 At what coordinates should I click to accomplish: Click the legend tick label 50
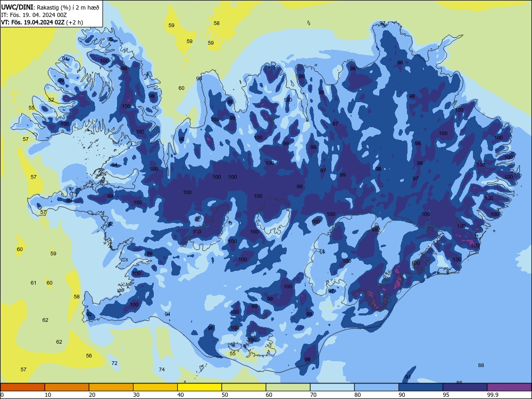pyautogui.click(x=225, y=395)
